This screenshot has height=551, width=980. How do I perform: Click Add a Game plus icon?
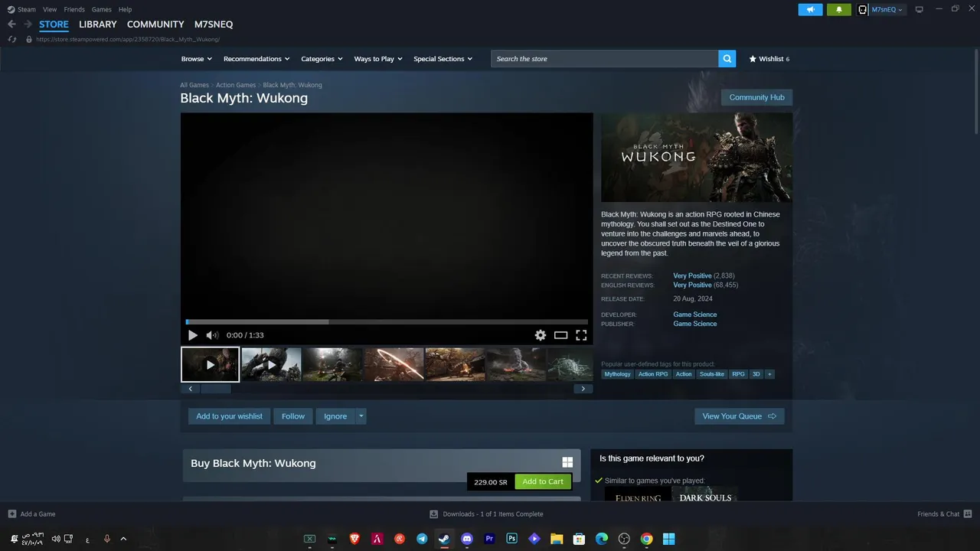tap(11, 514)
